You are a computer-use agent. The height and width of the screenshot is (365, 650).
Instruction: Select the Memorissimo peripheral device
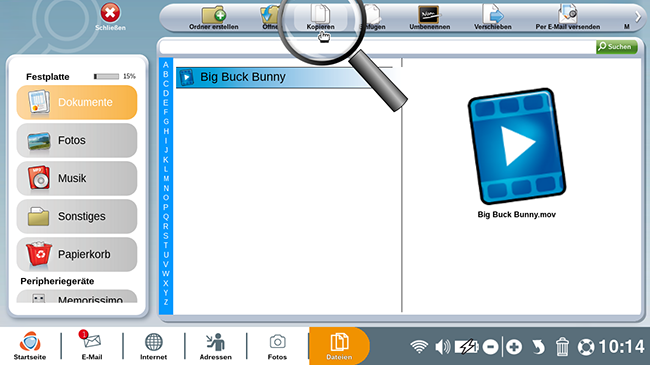77,297
